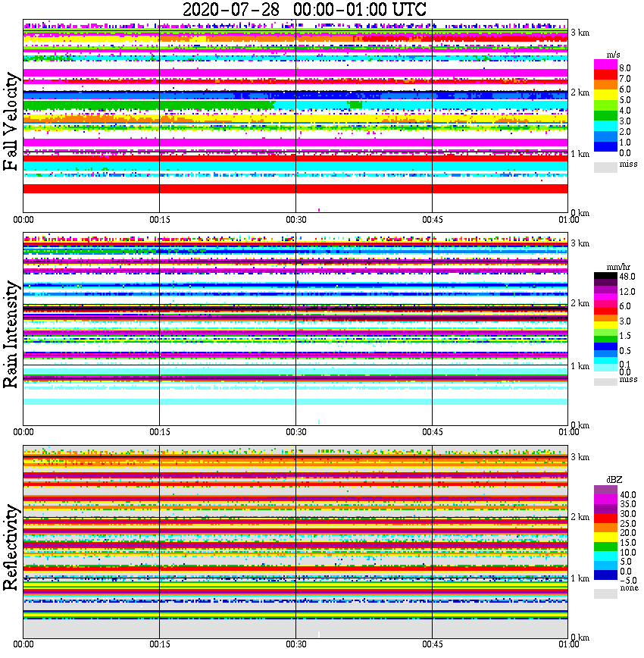Click "2 km" beside the Fall Velocity panel
This screenshot has height=658, width=644.
point(580,92)
